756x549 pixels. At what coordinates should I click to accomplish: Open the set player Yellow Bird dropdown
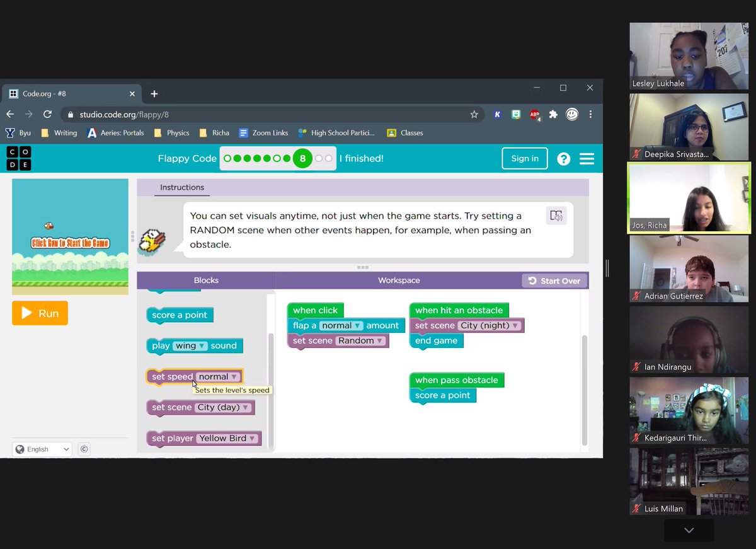pyautogui.click(x=229, y=438)
